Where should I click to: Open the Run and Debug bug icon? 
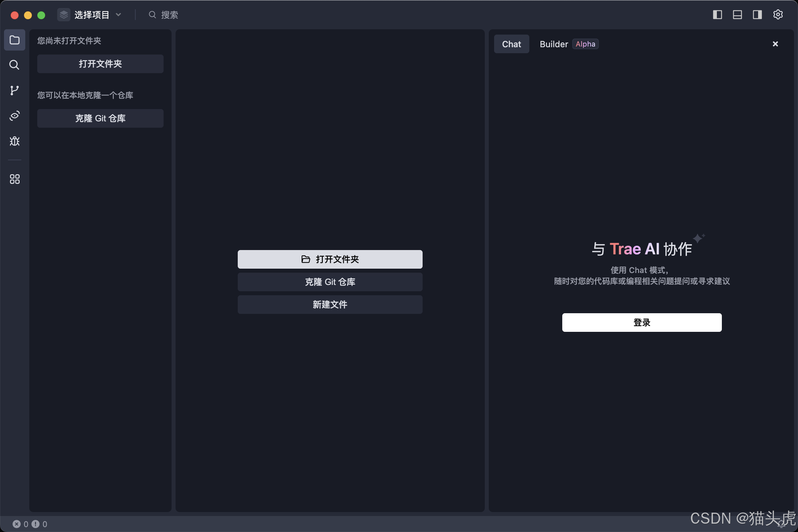(14, 141)
